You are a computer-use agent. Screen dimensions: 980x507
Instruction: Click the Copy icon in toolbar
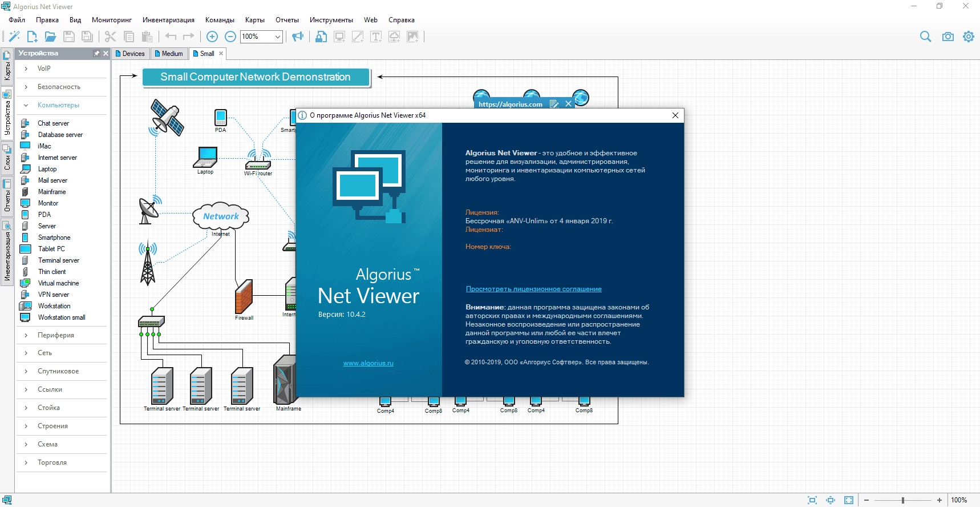click(x=129, y=37)
